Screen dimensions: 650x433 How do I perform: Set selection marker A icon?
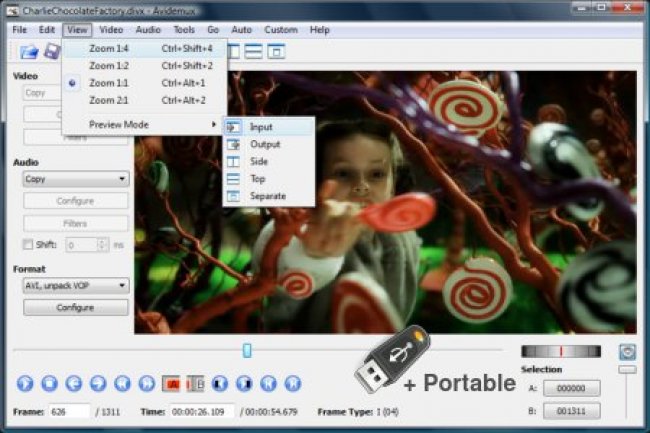pos(171,383)
